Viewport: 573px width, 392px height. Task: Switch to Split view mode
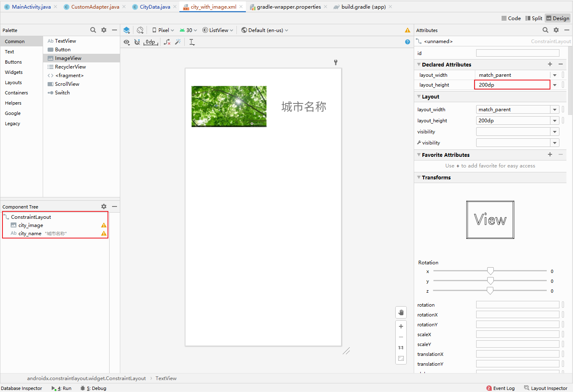coord(534,18)
